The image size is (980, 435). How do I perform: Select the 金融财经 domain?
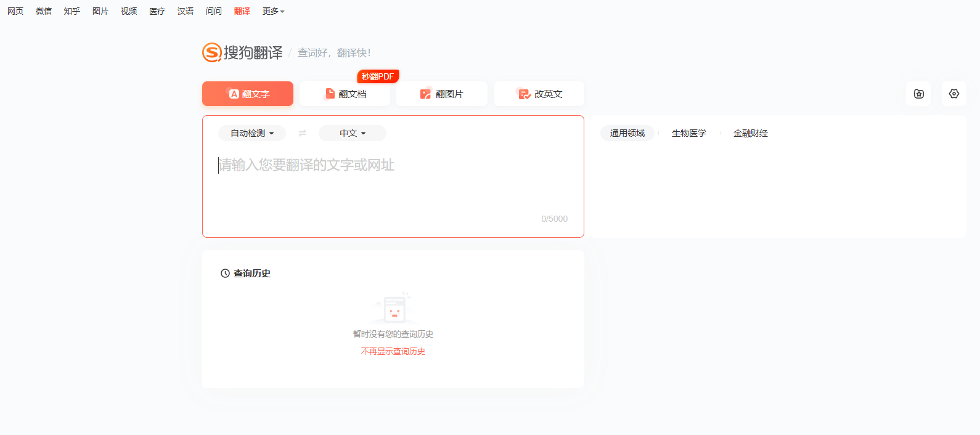click(x=751, y=133)
